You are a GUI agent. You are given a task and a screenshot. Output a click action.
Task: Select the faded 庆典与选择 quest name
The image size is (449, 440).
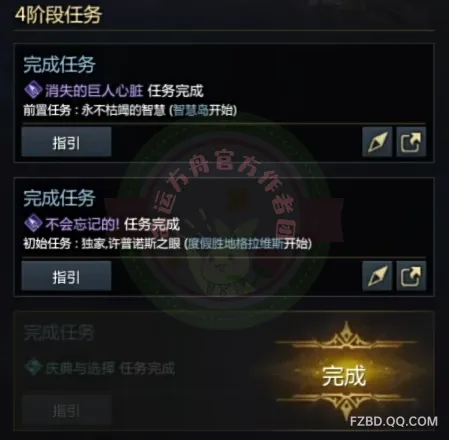[x=80, y=368]
